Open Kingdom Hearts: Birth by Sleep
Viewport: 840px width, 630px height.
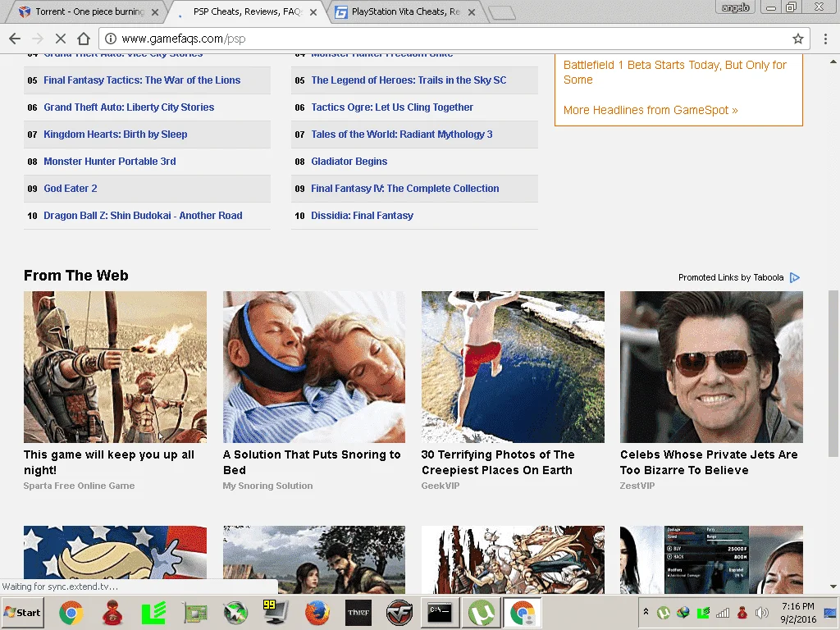click(115, 135)
